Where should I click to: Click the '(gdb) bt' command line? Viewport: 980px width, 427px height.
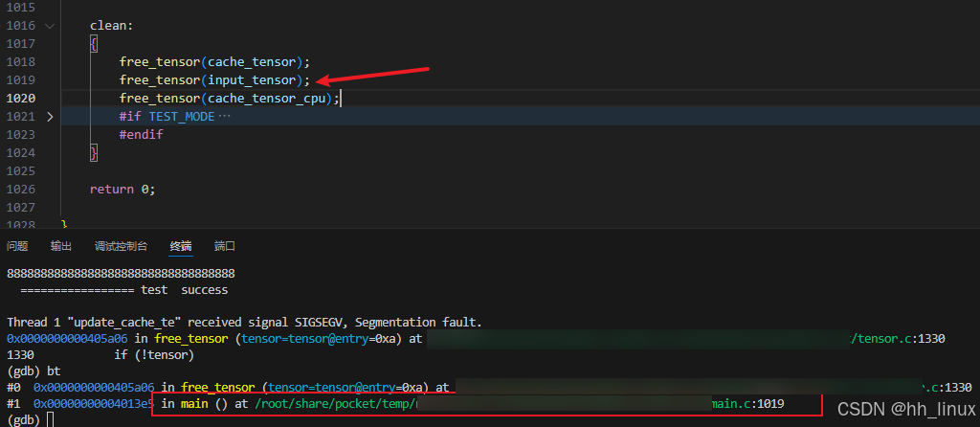tap(33, 371)
